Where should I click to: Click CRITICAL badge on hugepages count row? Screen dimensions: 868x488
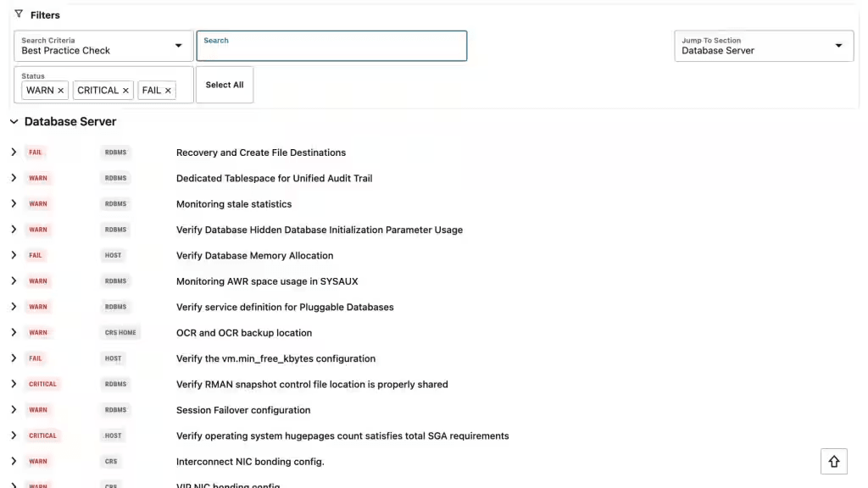(42, 435)
